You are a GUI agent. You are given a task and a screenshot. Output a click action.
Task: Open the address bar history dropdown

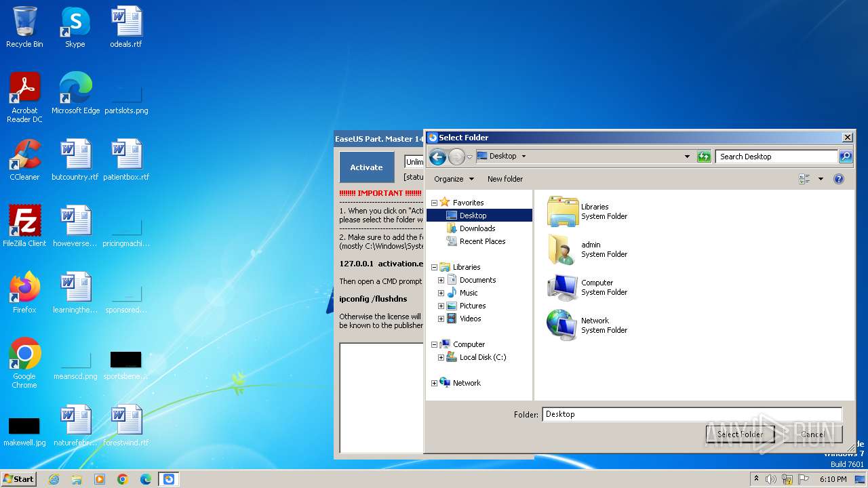pos(687,157)
